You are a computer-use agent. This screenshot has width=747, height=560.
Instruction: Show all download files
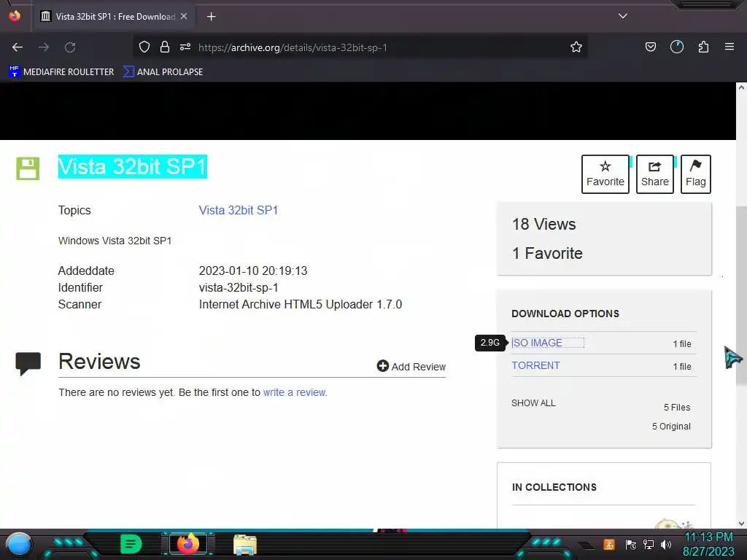533,402
